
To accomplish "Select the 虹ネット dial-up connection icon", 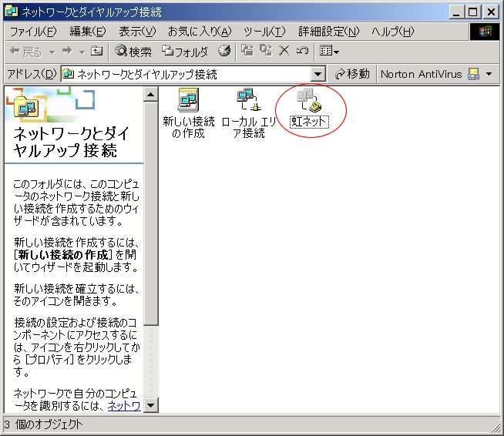I will coord(309,109).
